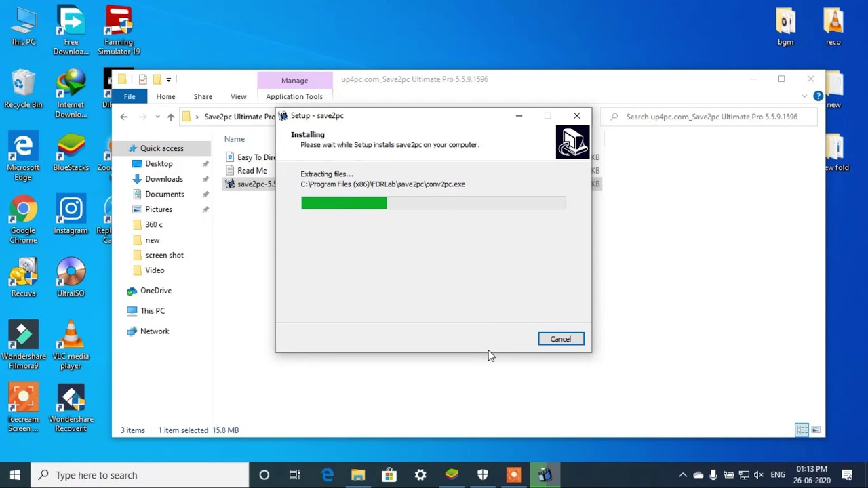The height and width of the screenshot is (488, 868).
Task: Open This PC desktop icon
Action: 23,26
